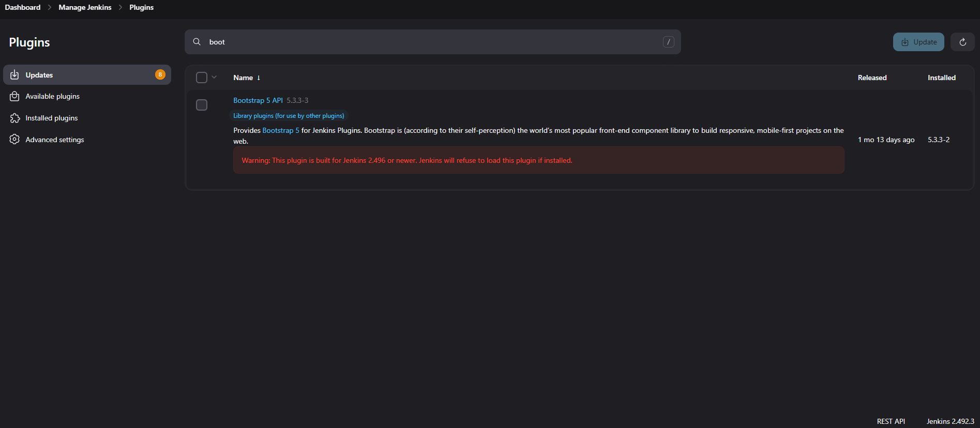Click the orange updates count badge

(x=160, y=74)
